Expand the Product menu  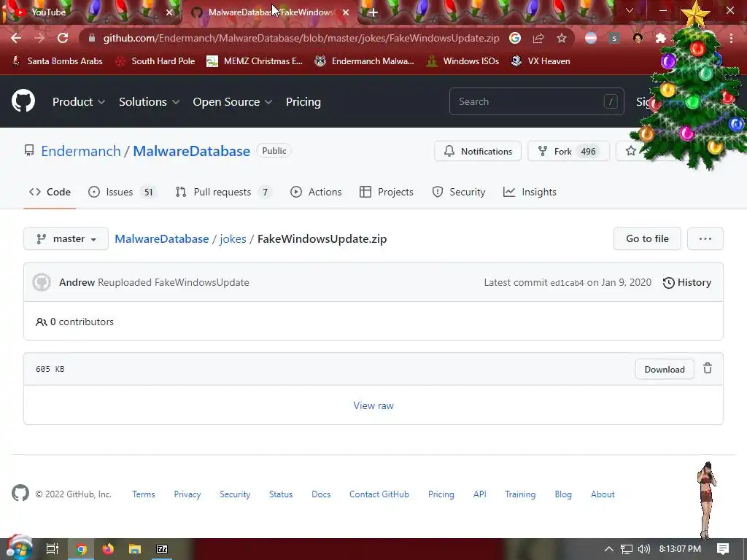(x=79, y=101)
